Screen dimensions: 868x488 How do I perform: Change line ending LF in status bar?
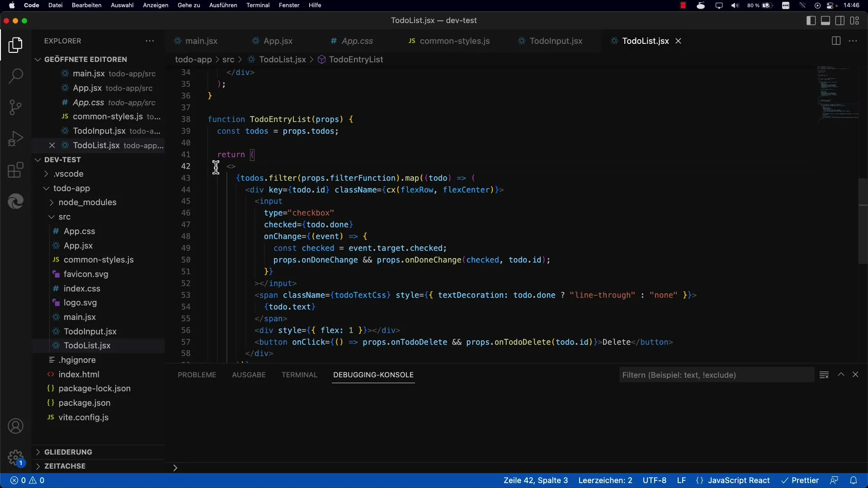pyautogui.click(x=681, y=480)
